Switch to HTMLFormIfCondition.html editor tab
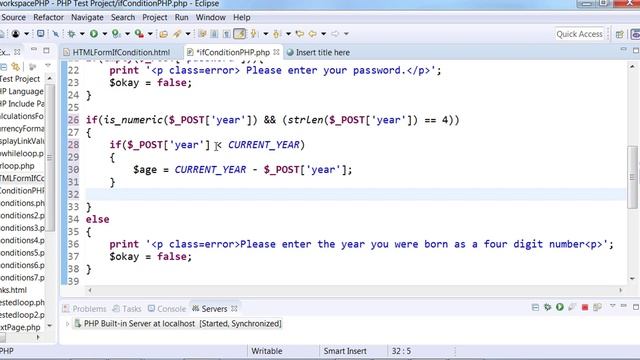The height and width of the screenshot is (360, 640). pos(121,52)
